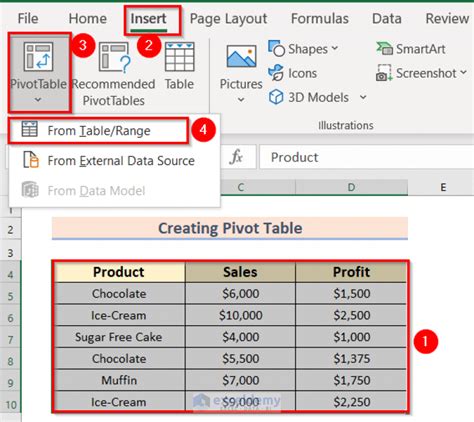This screenshot has width=474, height=422.
Task: Choose From Table/Range menu option
Action: point(98,131)
